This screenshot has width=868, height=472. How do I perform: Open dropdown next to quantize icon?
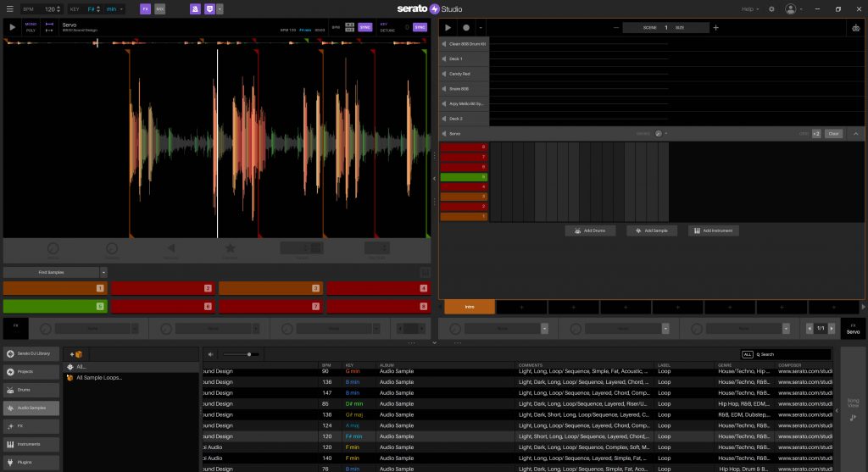(x=220, y=8)
